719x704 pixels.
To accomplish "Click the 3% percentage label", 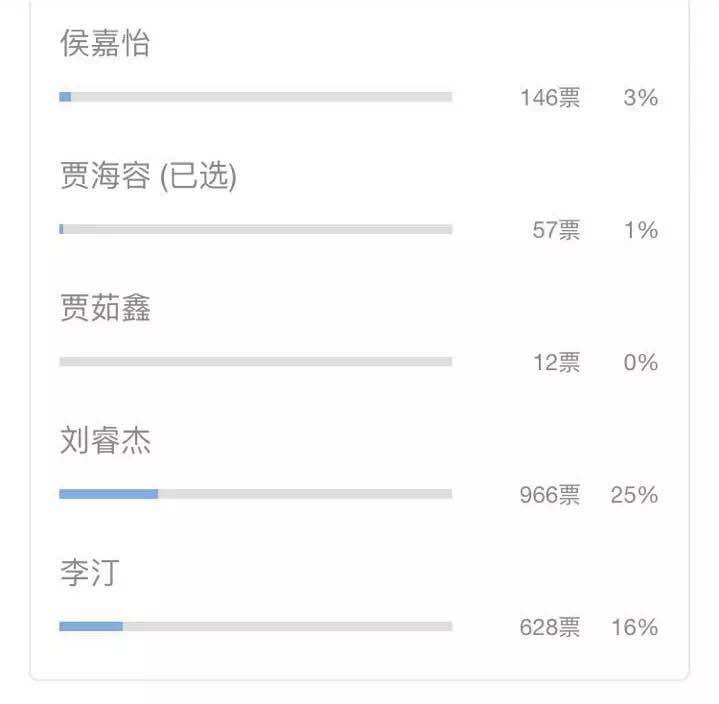I will [x=641, y=98].
